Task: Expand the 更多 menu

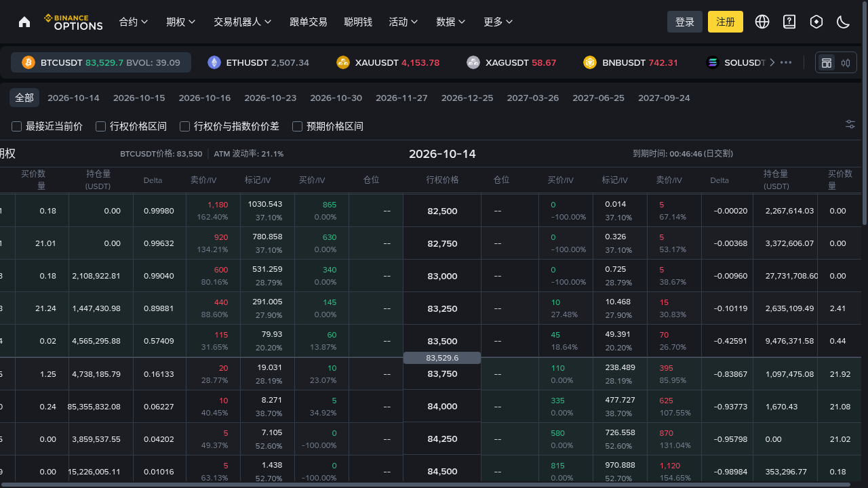Action: tap(498, 22)
